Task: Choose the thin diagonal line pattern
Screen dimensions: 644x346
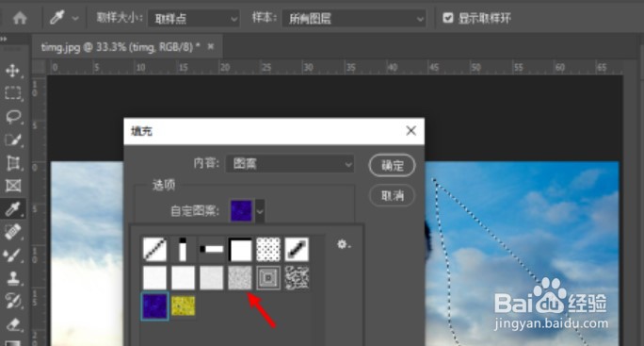Action: (x=154, y=249)
